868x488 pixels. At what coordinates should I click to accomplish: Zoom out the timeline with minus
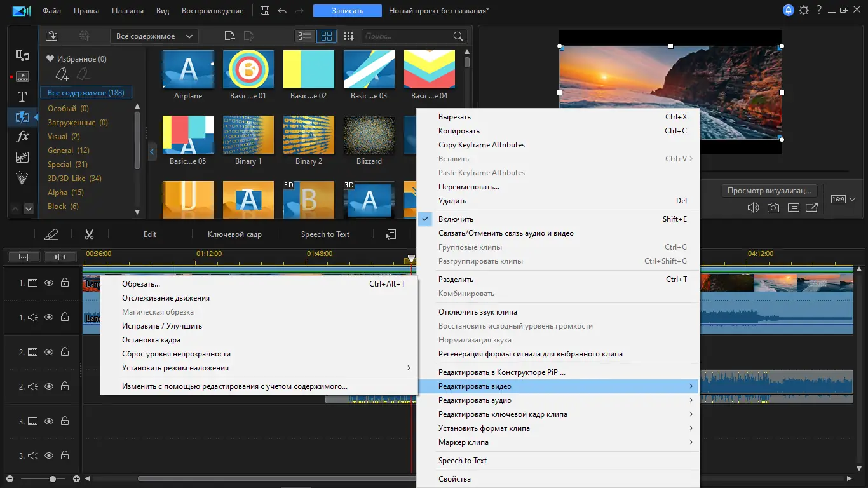pos(8,478)
